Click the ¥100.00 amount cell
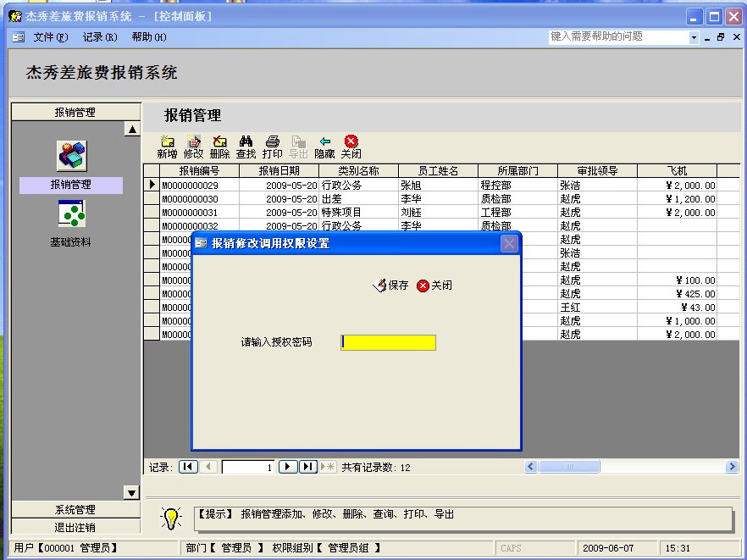 [x=677, y=280]
